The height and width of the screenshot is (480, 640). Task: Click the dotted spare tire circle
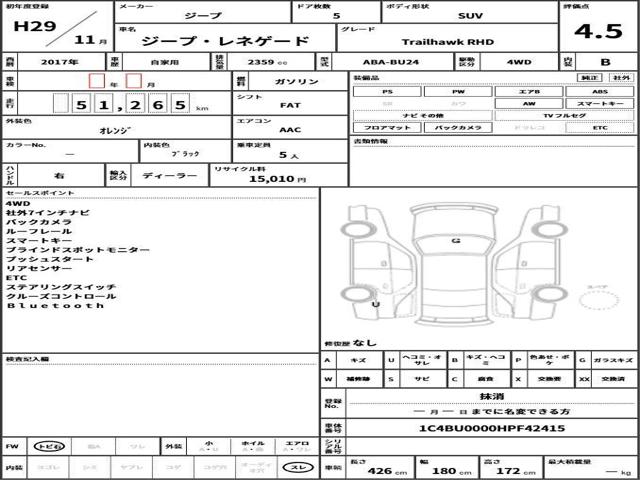pyautogui.click(x=598, y=300)
